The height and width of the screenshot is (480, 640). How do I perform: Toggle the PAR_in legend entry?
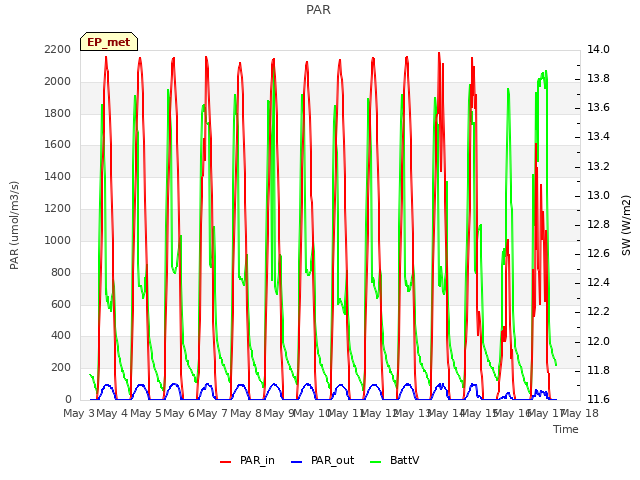[x=247, y=460]
